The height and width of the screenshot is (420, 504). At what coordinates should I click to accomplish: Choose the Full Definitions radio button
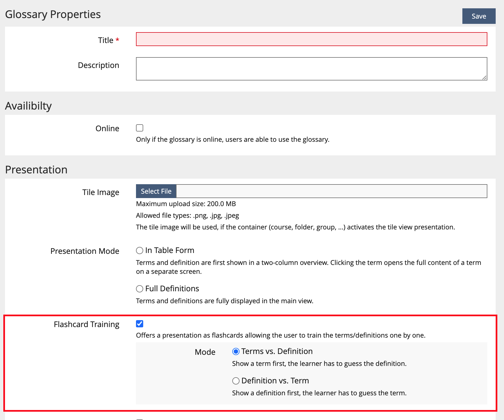[x=140, y=289]
